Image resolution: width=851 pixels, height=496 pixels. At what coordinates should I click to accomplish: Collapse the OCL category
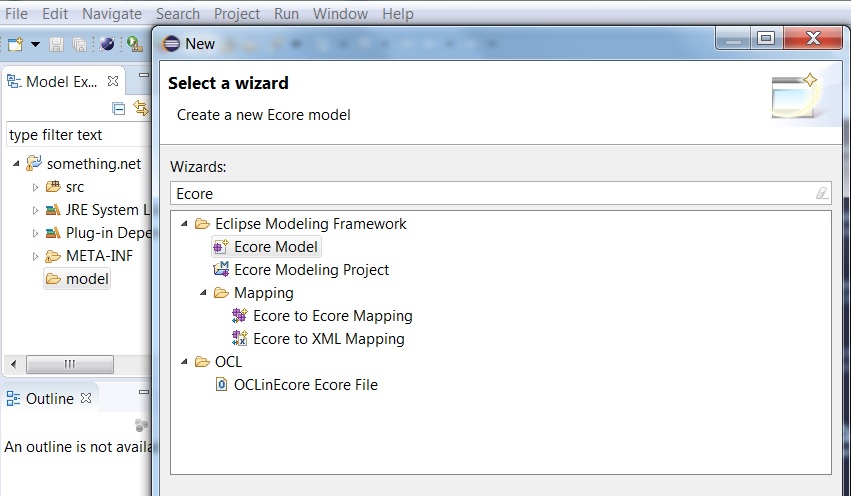tap(185, 361)
